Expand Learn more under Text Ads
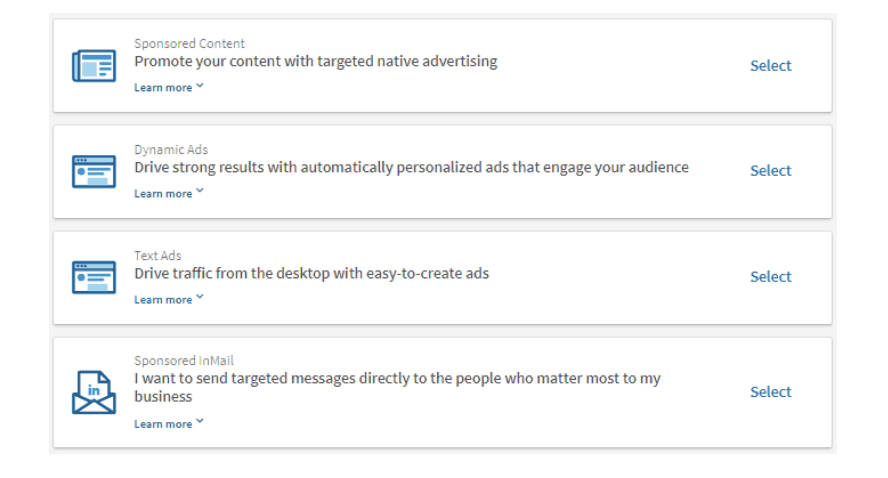The width and height of the screenshot is (888, 478). coord(169,299)
